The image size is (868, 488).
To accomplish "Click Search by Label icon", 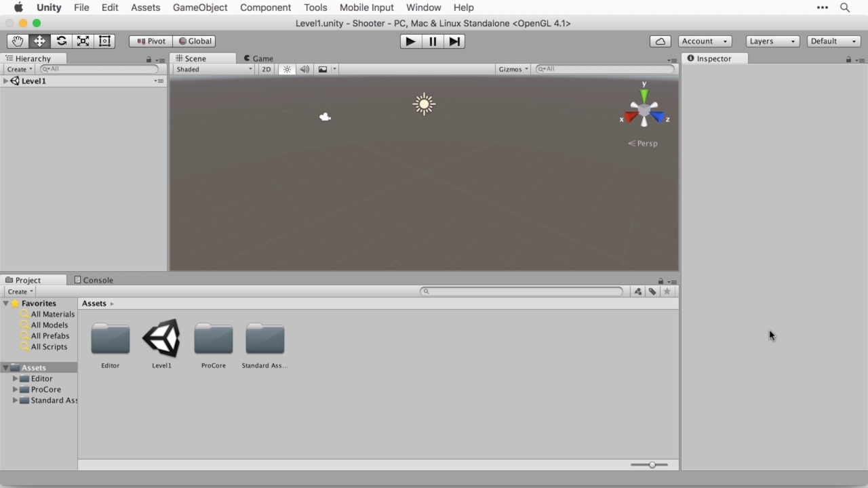I will [652, 291].
